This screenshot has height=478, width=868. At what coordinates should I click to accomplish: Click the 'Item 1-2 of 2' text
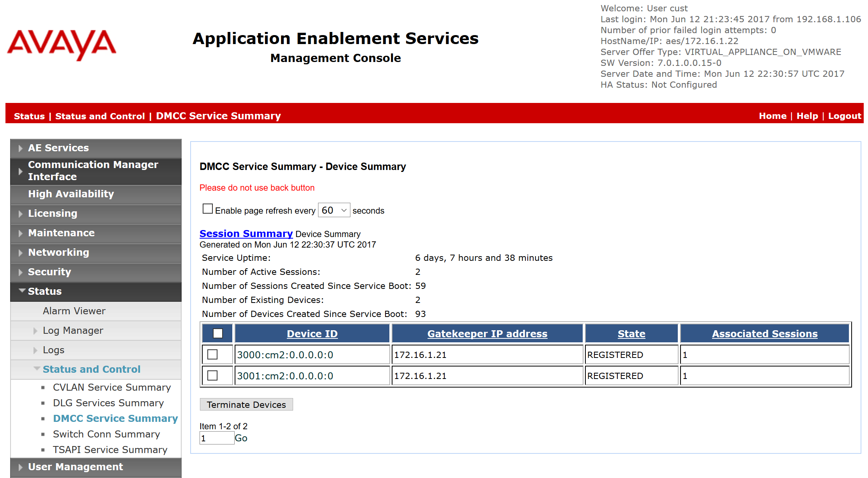click(223, 427)
